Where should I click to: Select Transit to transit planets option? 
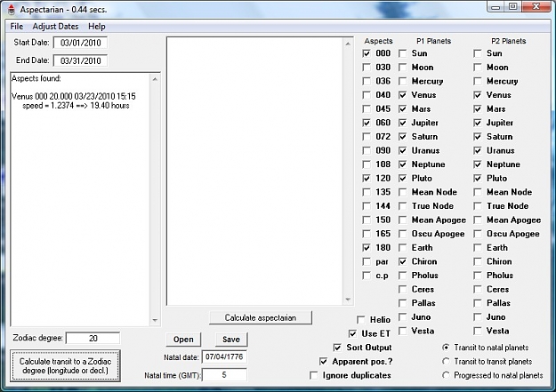(446, 362)
